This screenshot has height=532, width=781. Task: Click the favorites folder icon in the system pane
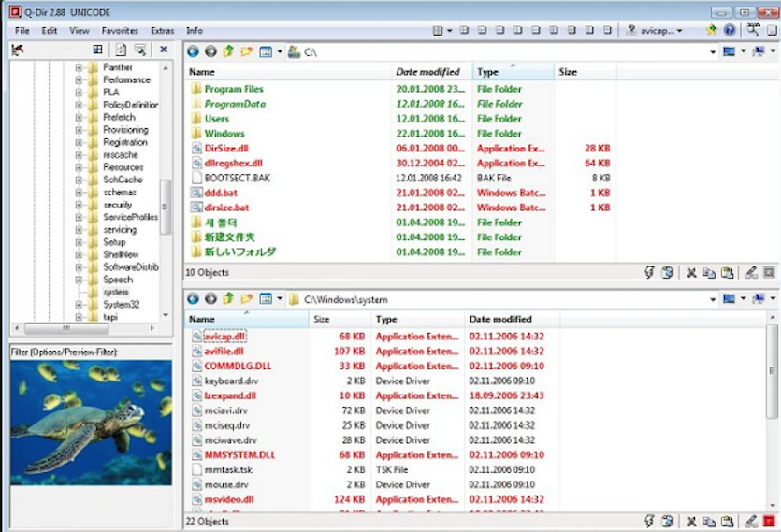point(247,298)
